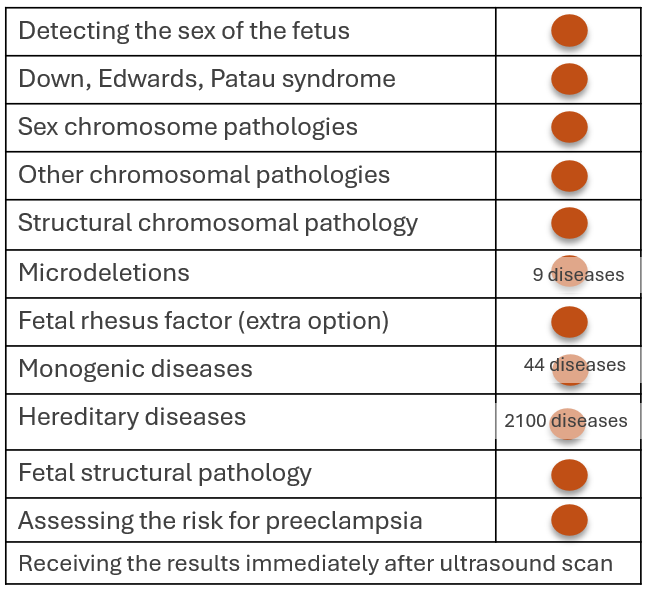Click the Monogenic diseases row label

coord(135,368)
